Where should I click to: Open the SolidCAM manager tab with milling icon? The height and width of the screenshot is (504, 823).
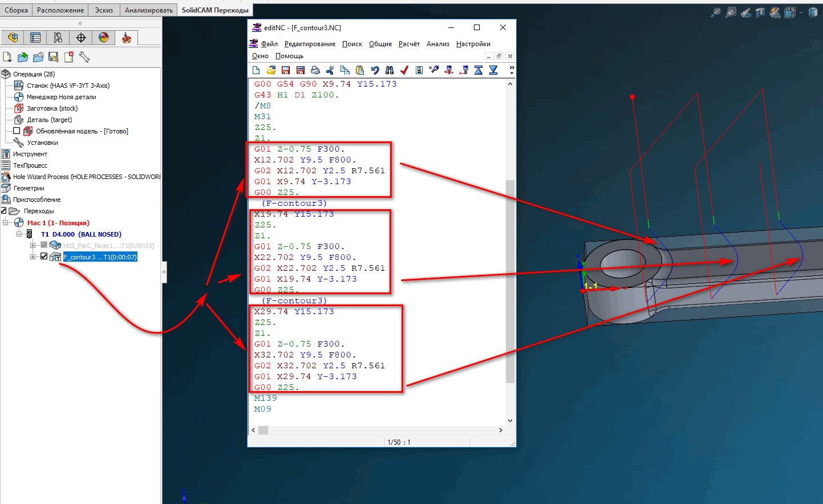(126, 38)
